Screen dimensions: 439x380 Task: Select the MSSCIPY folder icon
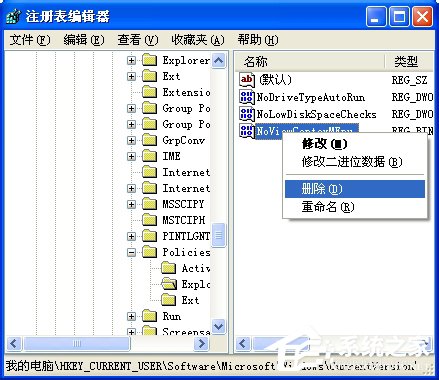[x=149, y=204]
